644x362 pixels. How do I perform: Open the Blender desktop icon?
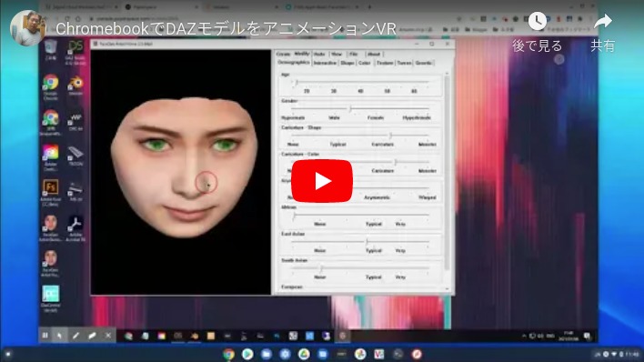(x=75, y=85)
